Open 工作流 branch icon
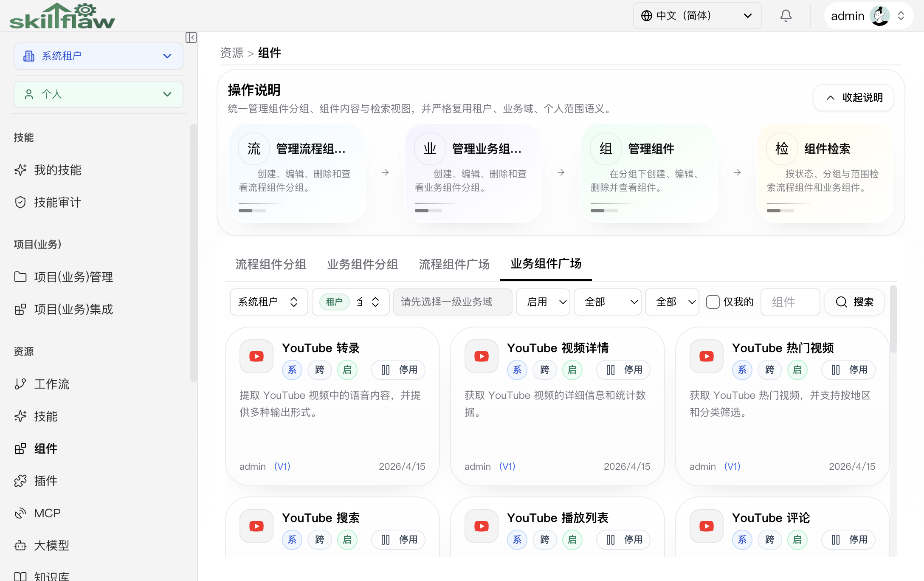Image resolution: width=924 pixels, height=581 pixels. 20,384
